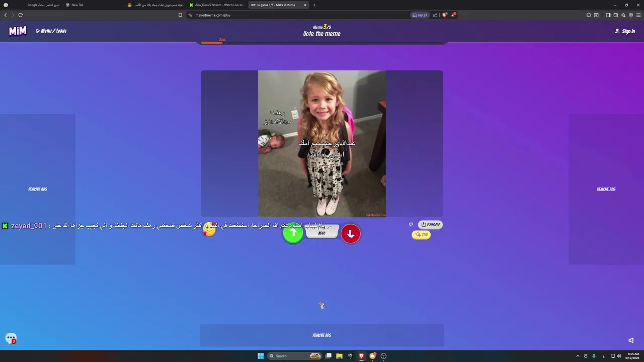Close the Make it Meme tab
The width and height of the screenshot is (644, 362).
[305, 5]
